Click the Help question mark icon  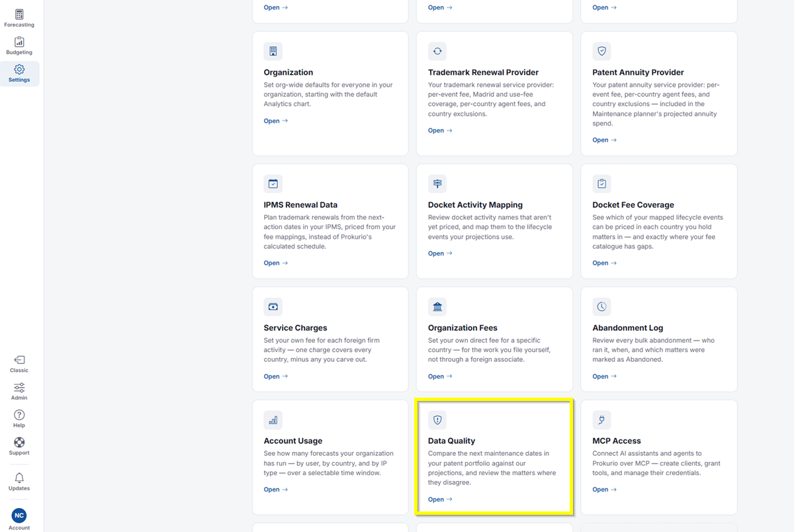point(19,419)
